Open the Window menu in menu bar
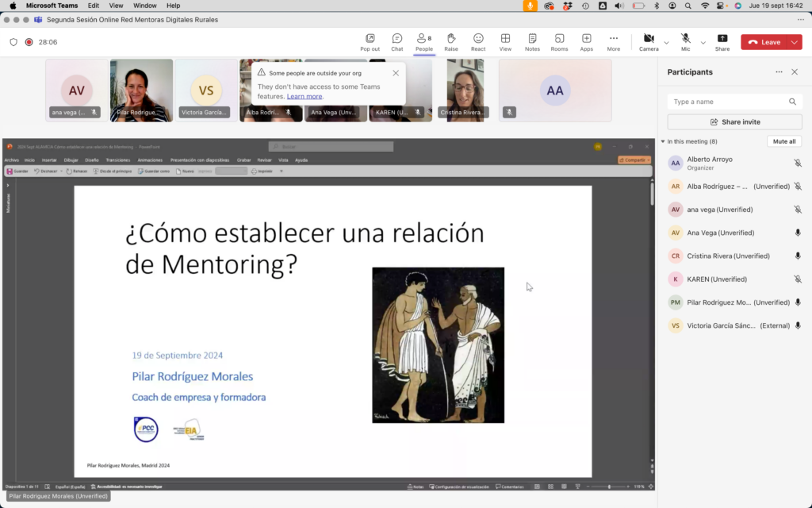 [x=144, y=6]
